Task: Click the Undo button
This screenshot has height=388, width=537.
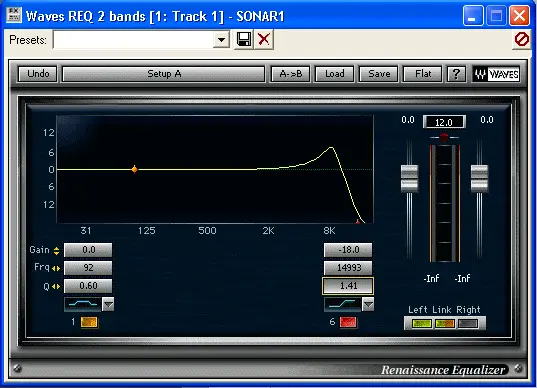Action: (x=38, y=74)
